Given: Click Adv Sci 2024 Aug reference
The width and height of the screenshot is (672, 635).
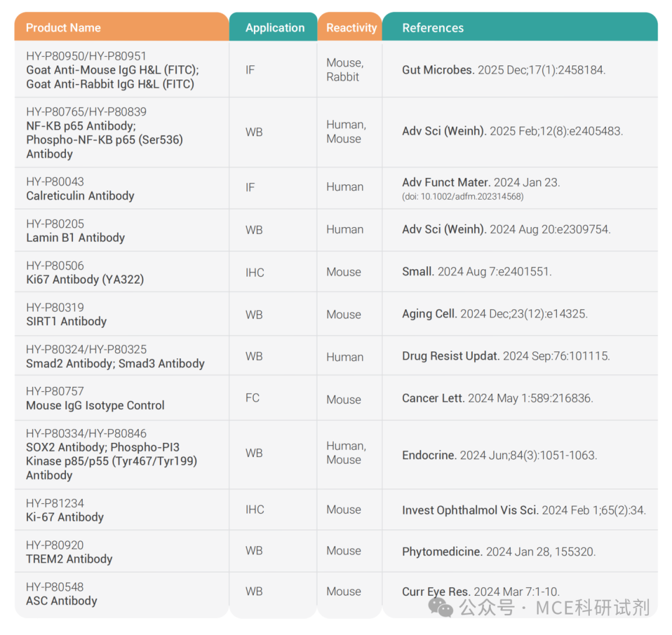Looking at the screenshot, I should point(506,229).
